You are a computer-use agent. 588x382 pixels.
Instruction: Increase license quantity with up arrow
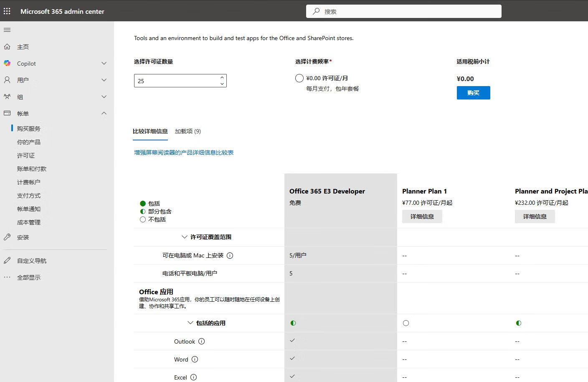coord(222,77)
